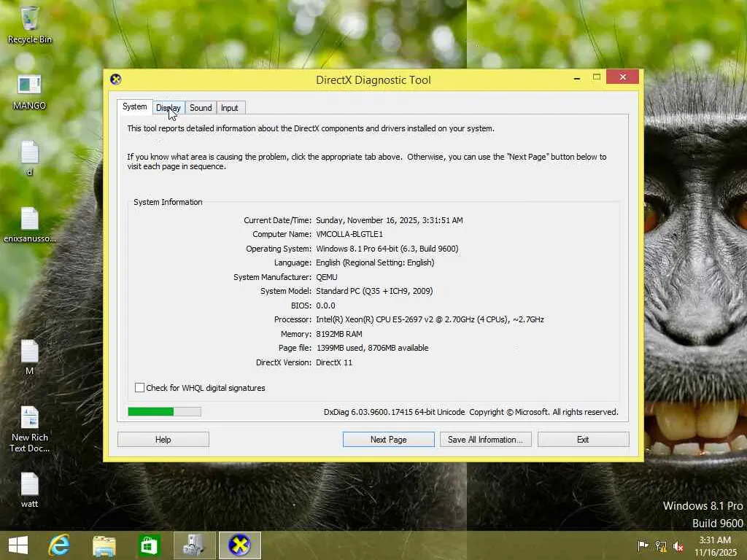Switch to the Sound tab
Viewport: 747px width, 560px height.
pos(201,108)
